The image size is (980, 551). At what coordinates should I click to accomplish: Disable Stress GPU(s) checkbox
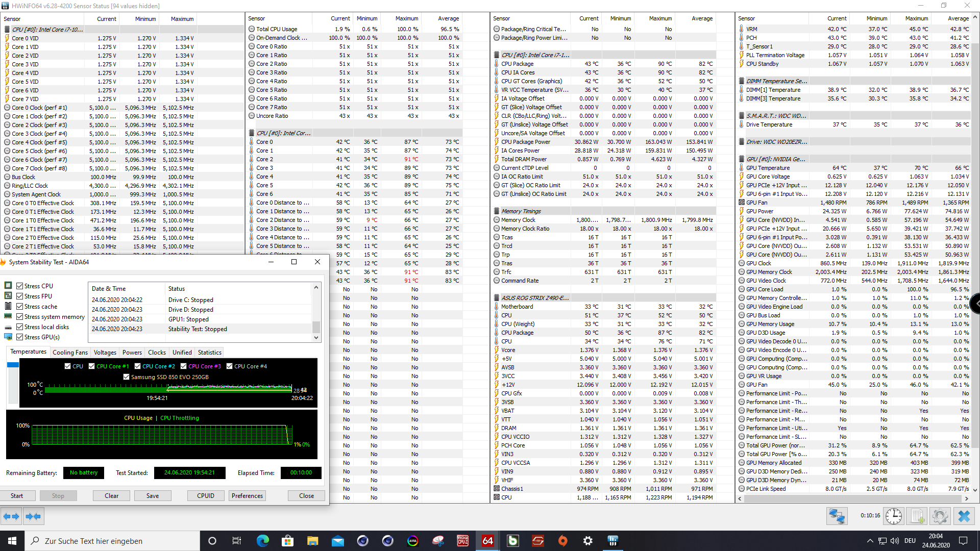pos(19,337)
